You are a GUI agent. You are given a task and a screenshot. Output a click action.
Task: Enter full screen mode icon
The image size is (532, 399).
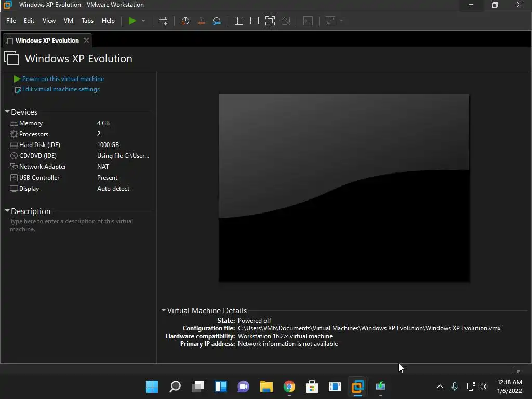point(270,21)
